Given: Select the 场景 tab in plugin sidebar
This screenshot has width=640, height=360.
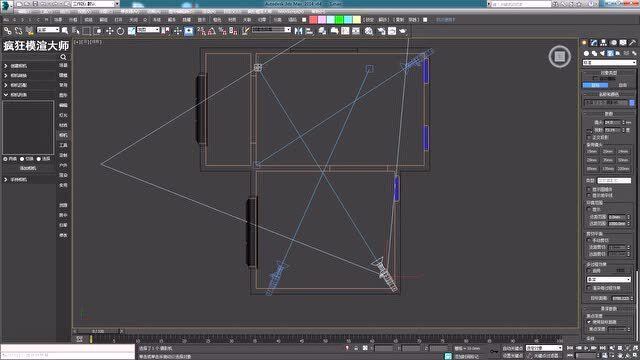Looking at the screenshot, I should point(63,65).
